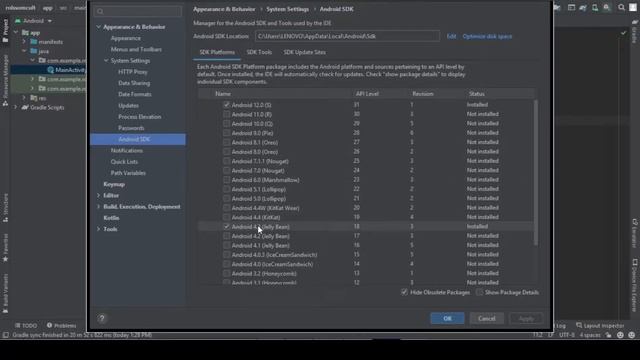Check the Android 7.0 (Nougat) checkbox
Screen dimensions: 640x360
227,171
